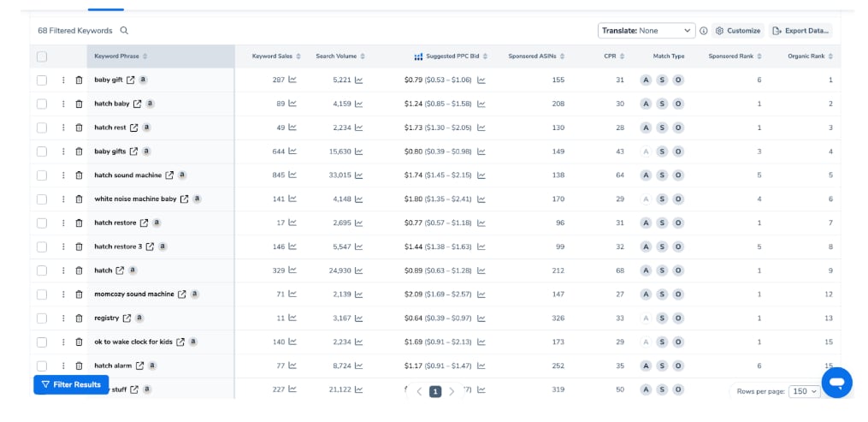Open the chat support bubble
Screen dimensions: 868x422
(836, 382)
